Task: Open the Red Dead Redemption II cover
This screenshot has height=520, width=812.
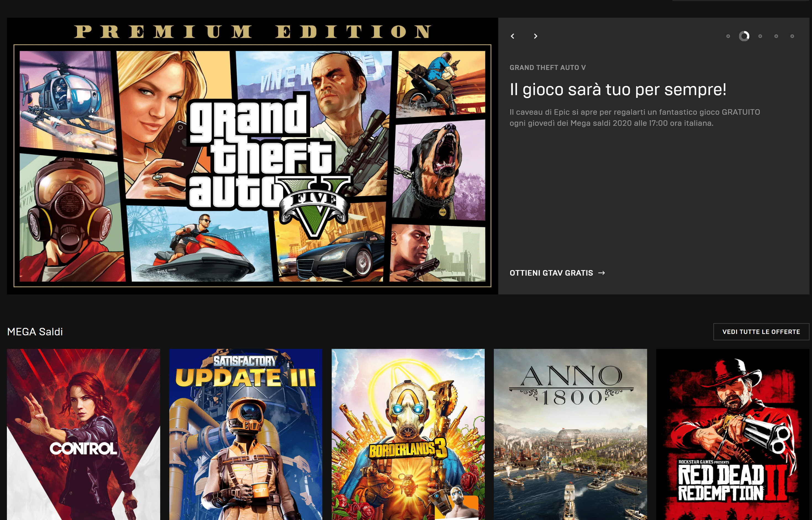Action: [732, 434]
